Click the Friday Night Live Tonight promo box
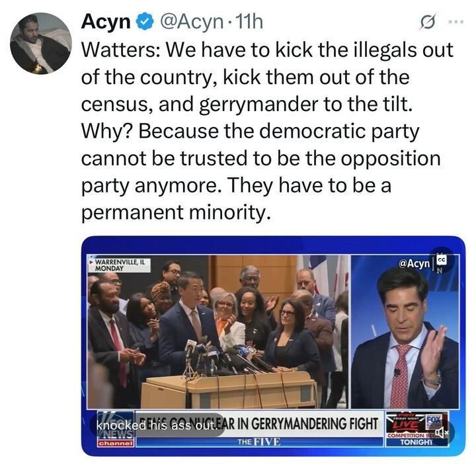 click(x=416, y=429)
